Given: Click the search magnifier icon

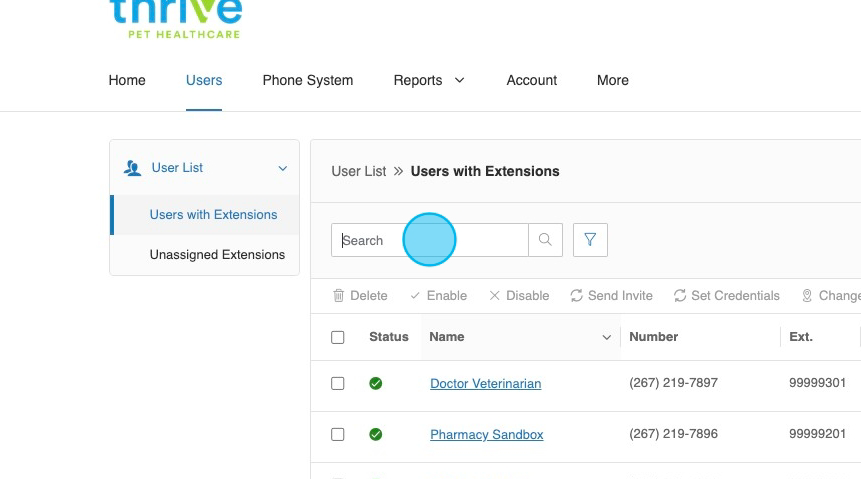Looking at the screenshot, I should (545, 240).
